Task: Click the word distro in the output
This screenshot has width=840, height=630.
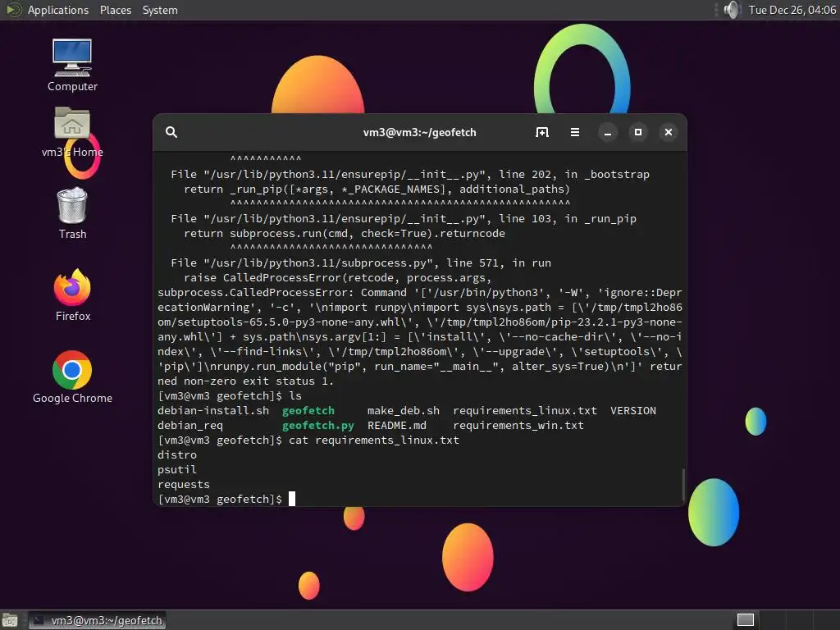Action: (177, 454)
